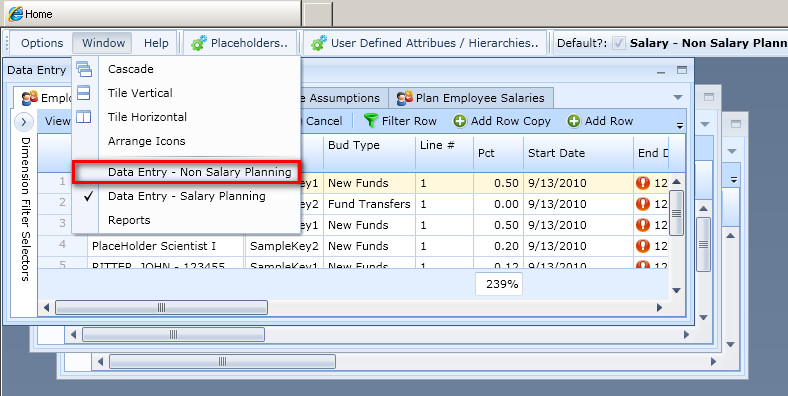This screenshot has width=788, height=396.
Task: Expand the Dimension Filter Selectors panel
Action: 24,122
